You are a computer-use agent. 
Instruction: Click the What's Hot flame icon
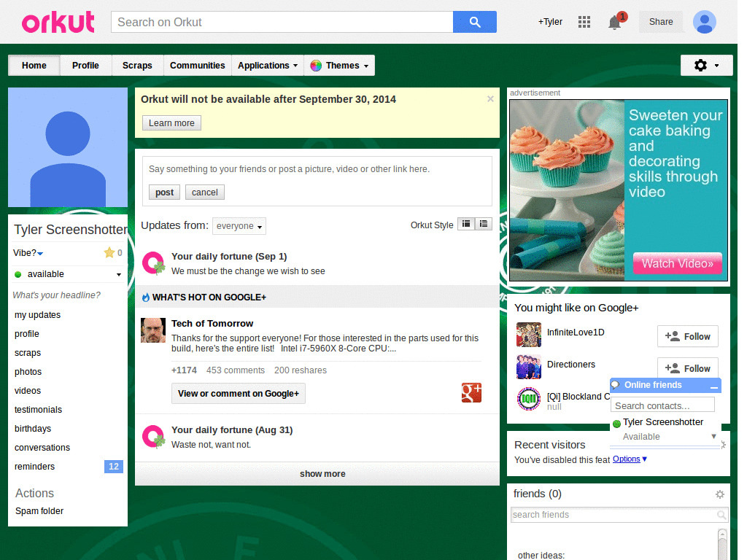click(146, 297)
